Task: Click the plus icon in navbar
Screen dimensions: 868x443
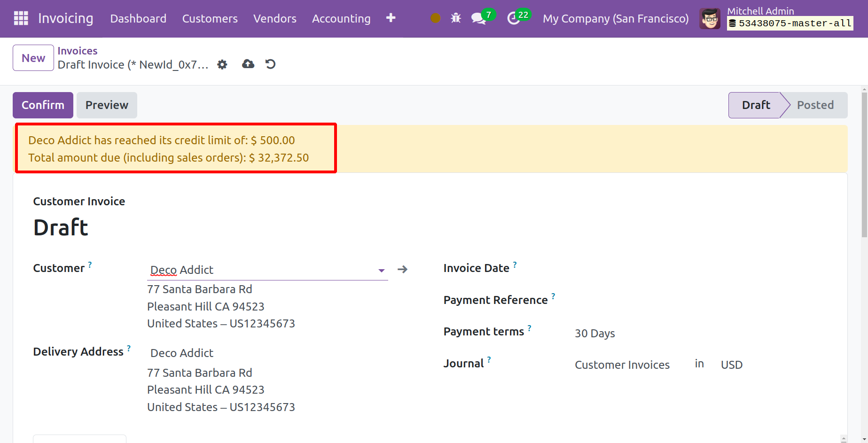Action: [391, 18]
